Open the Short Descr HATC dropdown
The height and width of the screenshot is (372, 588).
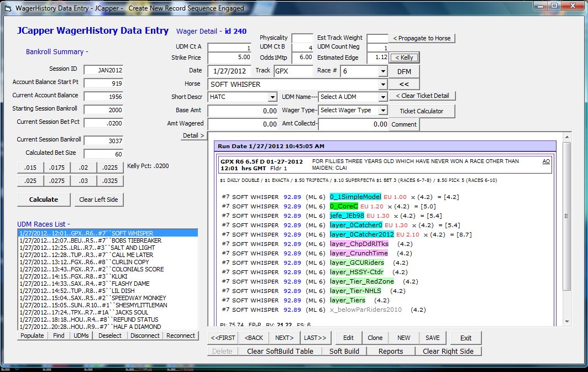tap(272, 97)
